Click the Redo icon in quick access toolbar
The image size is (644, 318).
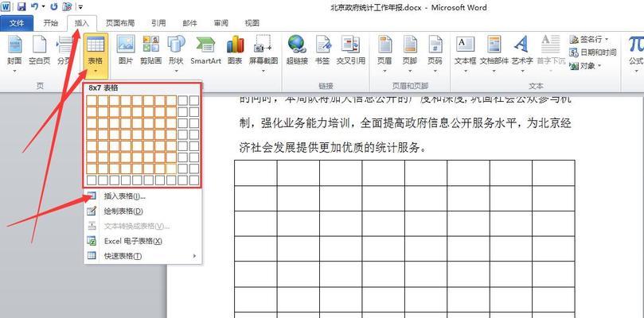(x=54, y=7)
